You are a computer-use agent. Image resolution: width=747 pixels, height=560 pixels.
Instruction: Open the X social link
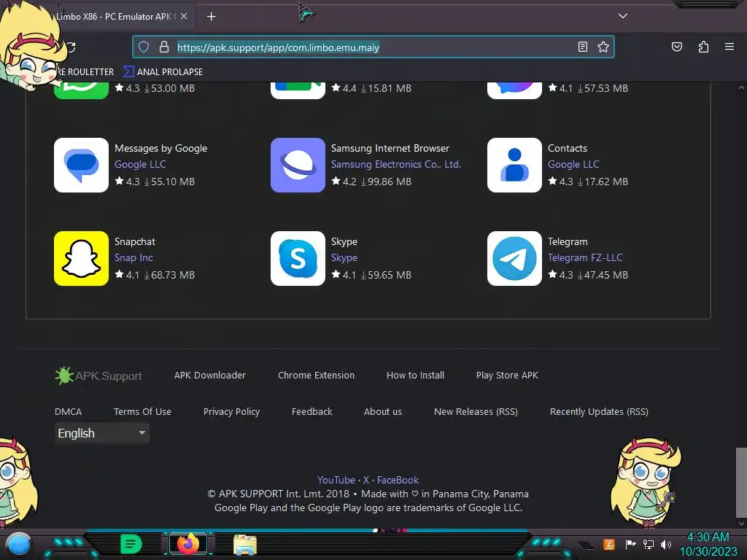click(366, 480)
